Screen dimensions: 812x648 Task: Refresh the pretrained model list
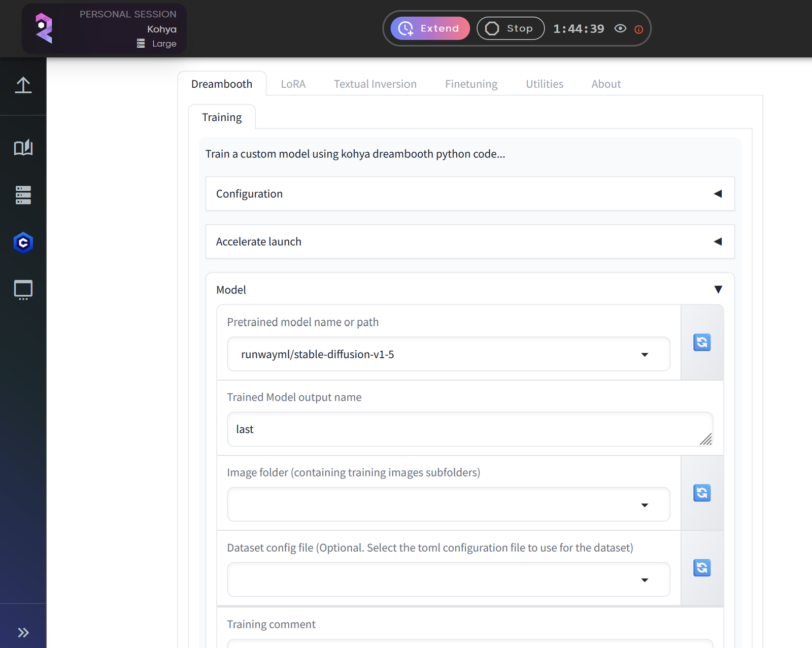coord(702,343)
